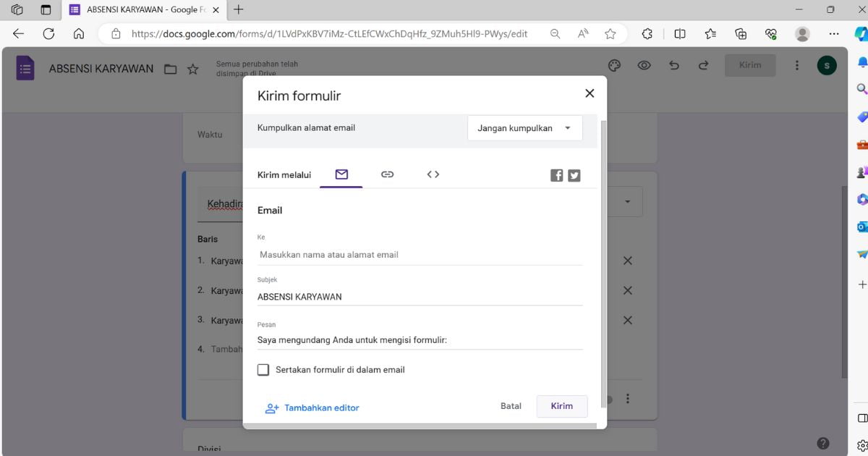Close the Kirim formulir dialog
The width and height of the screenshot is (868, 456).
pos(590,93)
